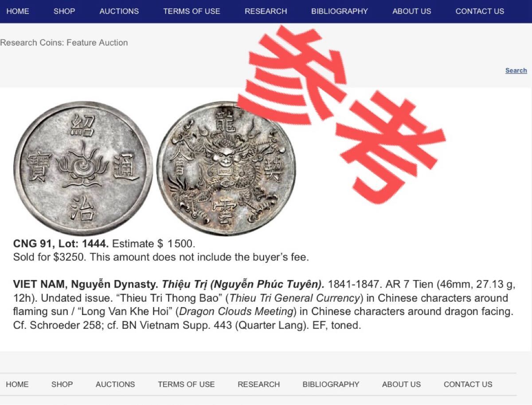This screenshot has width=532, height=405.
Task: Click the Research Coins: Feature Auction heading
Action: pyautogui.click(x=64, y=43)
